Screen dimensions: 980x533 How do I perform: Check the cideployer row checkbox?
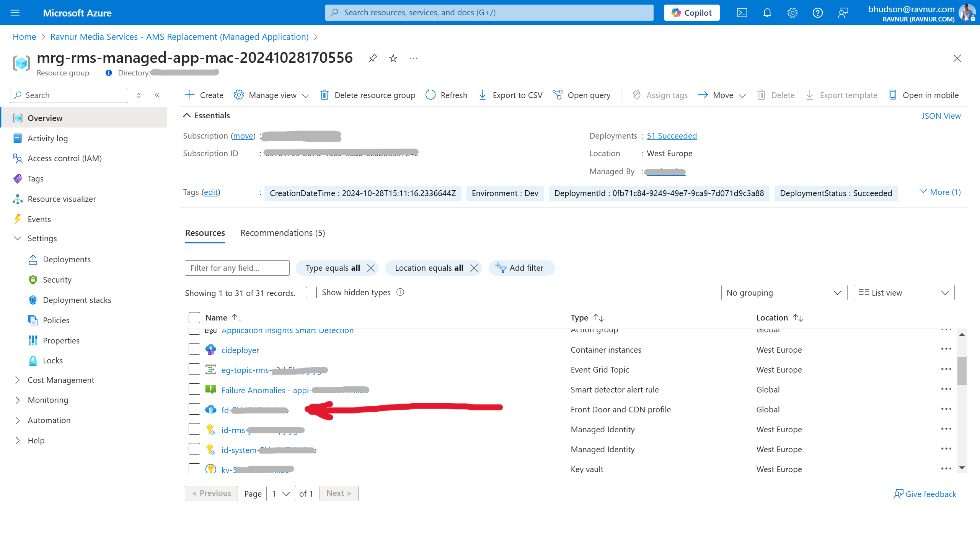(x=194, y=349)
